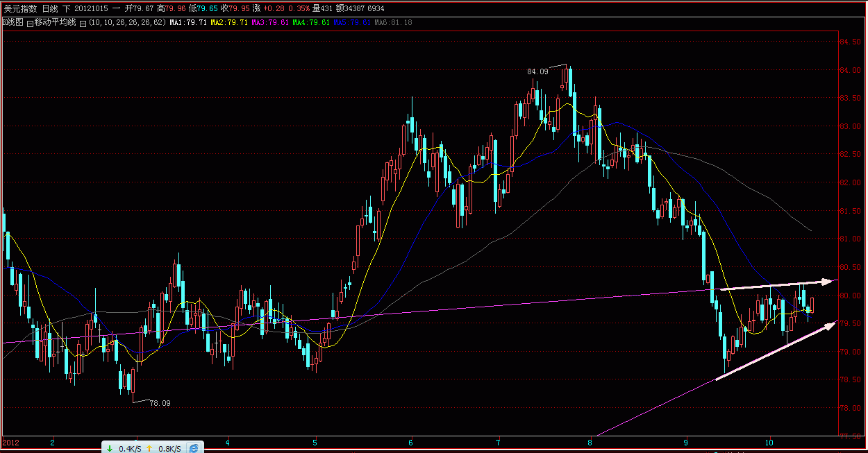Click the green download arrow icon
868x453 pixels.
pos(110,449)
